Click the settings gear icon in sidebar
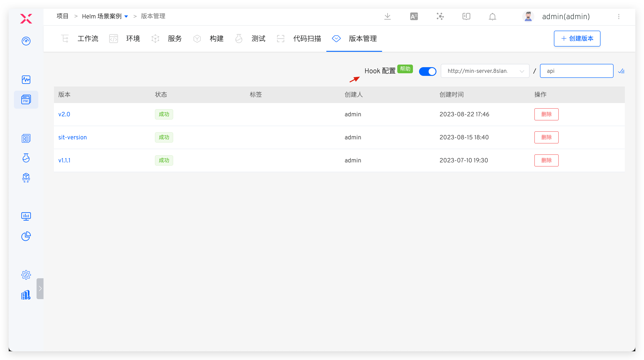 (x=26, y=275)
